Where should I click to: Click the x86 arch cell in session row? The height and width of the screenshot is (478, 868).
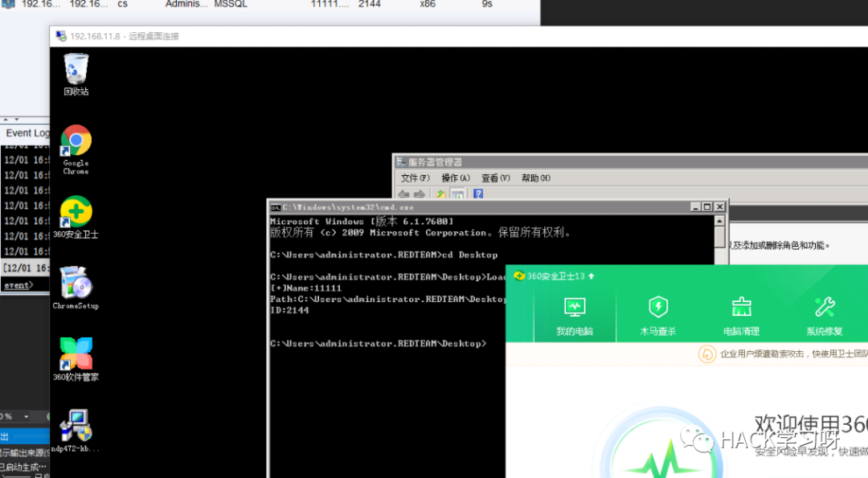tap(428, 5)
